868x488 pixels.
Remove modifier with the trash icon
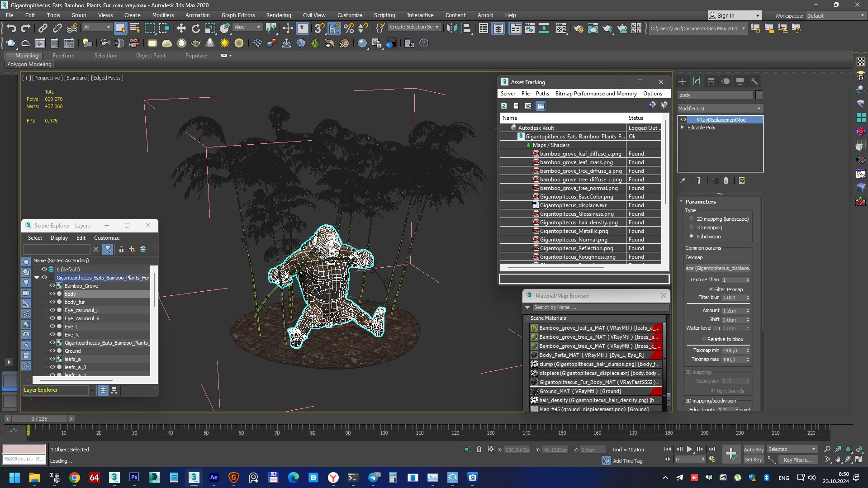pyautogui.click(x=726, y=180)
